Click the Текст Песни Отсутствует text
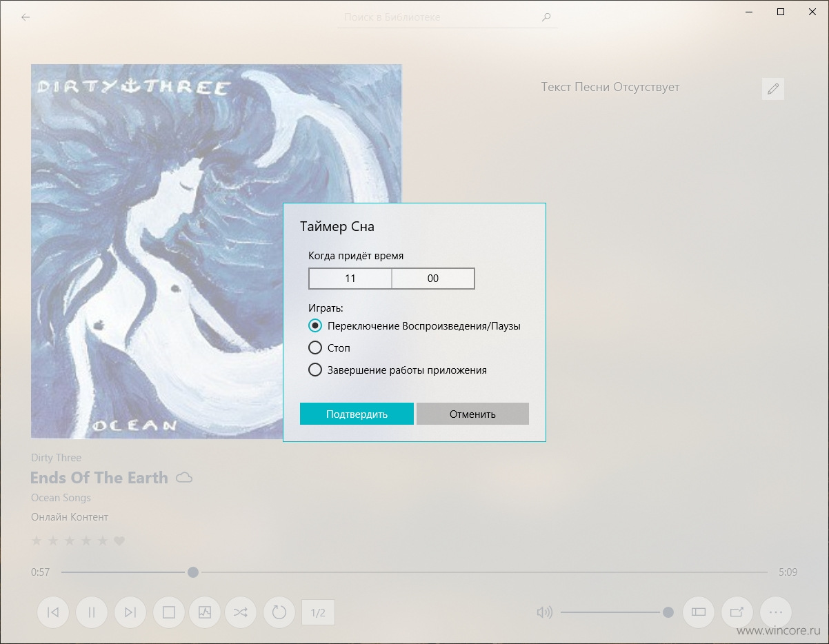 [610, 88]
